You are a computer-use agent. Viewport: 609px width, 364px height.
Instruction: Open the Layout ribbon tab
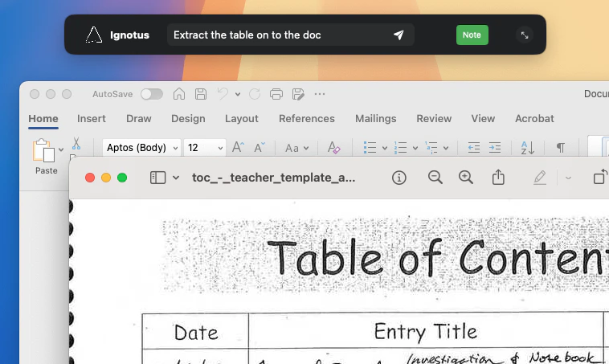(x=242, y=118)
